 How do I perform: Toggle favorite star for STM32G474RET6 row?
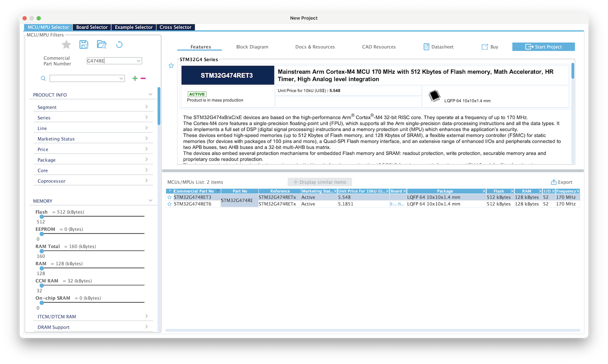pyautogui.click(x=170, y=204)
